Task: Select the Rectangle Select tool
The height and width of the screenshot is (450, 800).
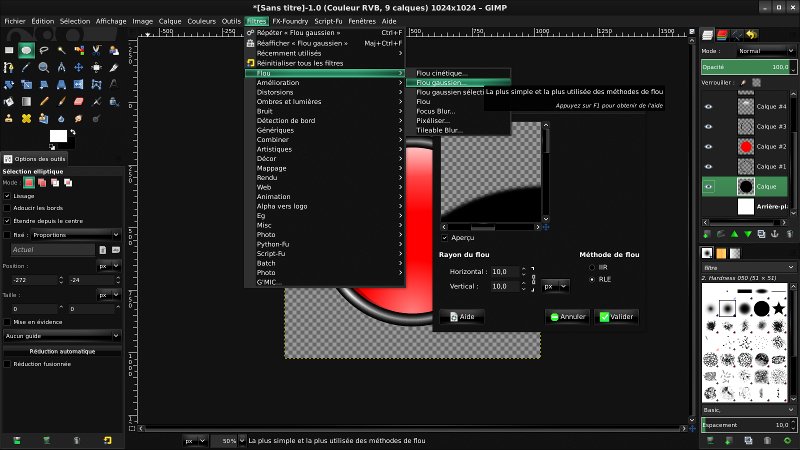Action: pos(9,50)
